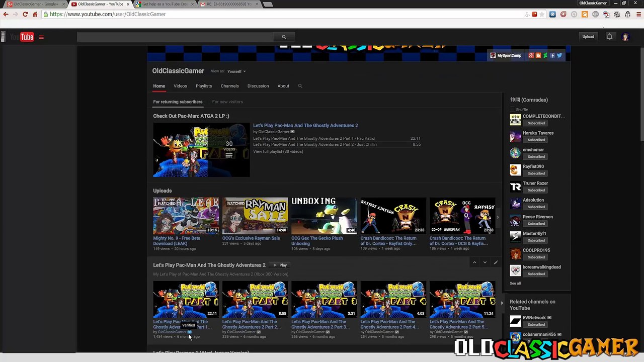Switch to the Playlists tab
This screenshot has width=644, height=362.
(204, 86)
